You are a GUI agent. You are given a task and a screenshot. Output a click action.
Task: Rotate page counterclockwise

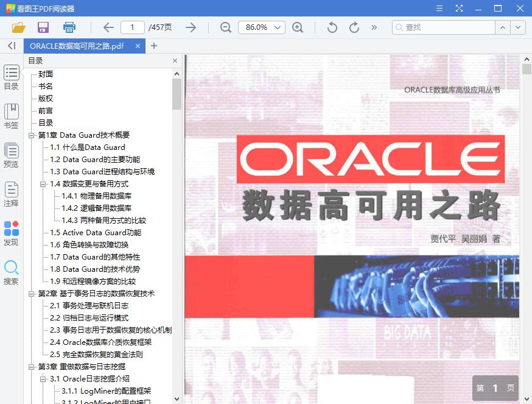tap(332, 27)
